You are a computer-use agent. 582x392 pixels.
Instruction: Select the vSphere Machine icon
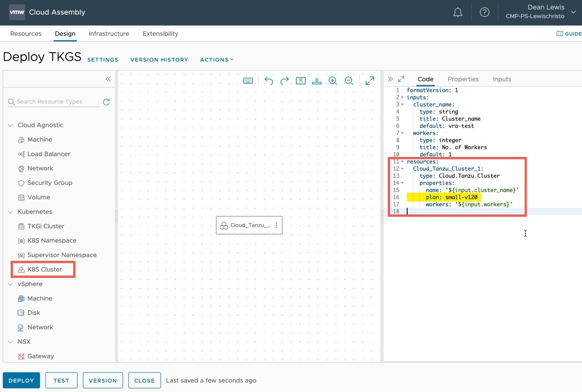click(21, 299)
